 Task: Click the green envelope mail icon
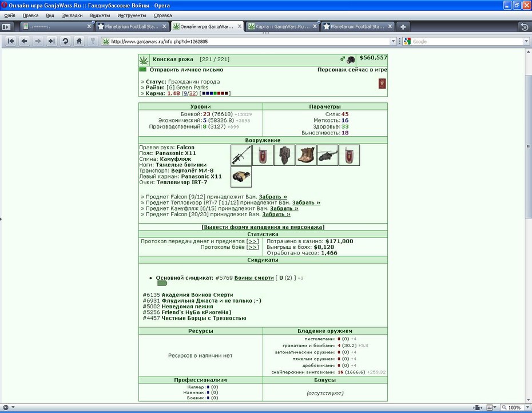tap(143, 70)
